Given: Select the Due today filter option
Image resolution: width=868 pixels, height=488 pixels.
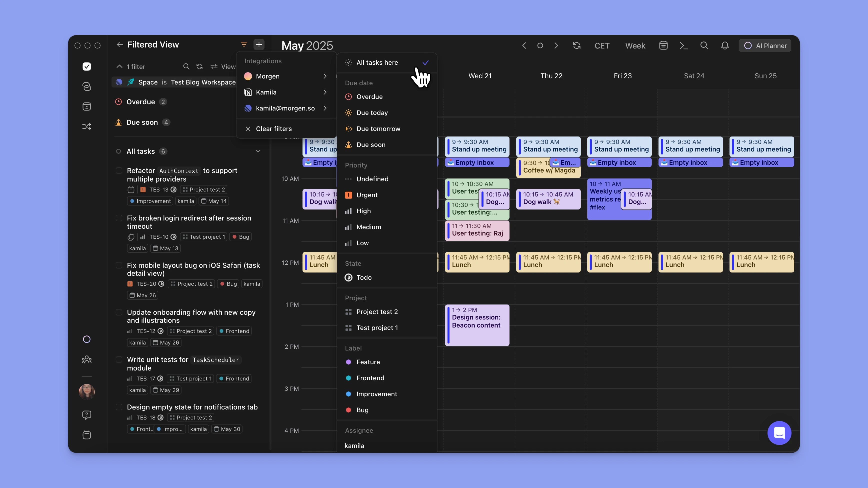Looking at the screenshot, I should coord(372,113).
